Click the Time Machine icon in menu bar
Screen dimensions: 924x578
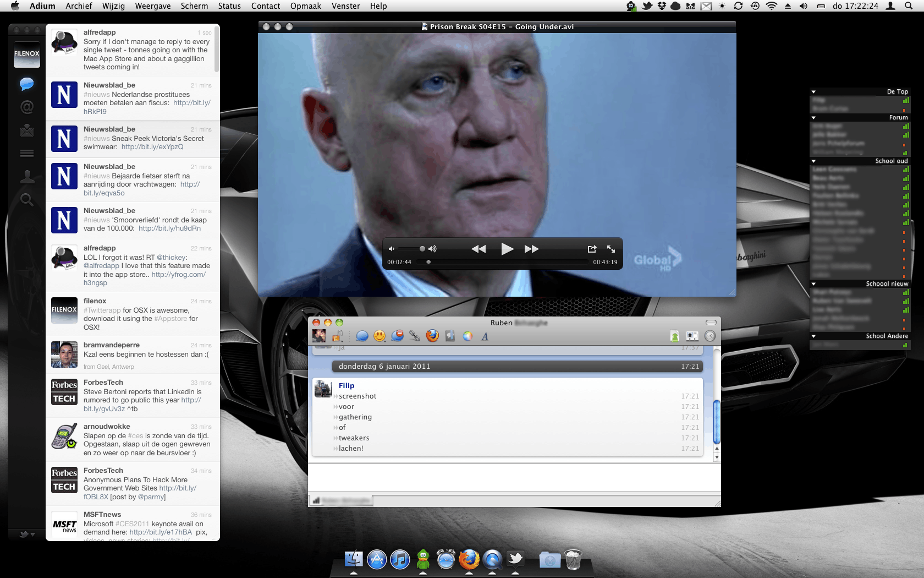[x=755, y=6]
